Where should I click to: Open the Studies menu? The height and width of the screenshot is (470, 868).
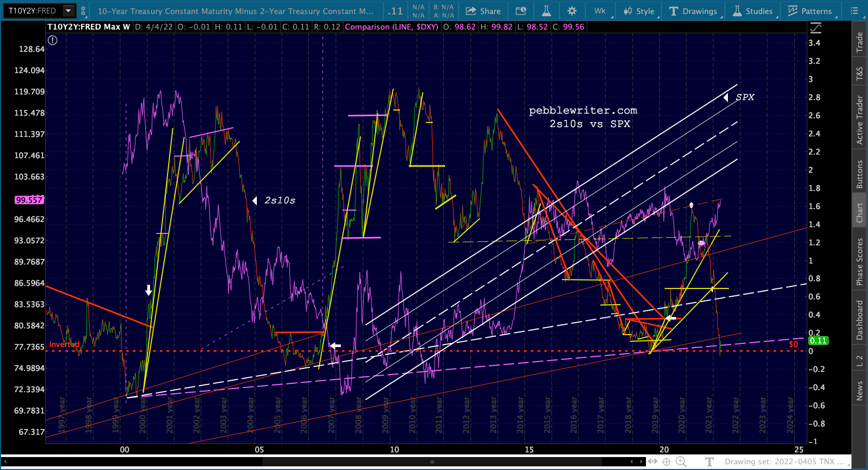753,11
